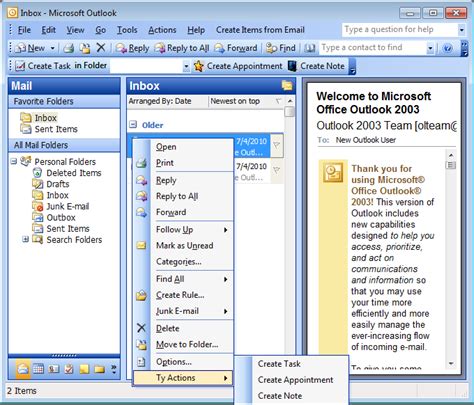Open the 'in Folder' combo box dropdown
474x405 pixels.
(186, 66)
